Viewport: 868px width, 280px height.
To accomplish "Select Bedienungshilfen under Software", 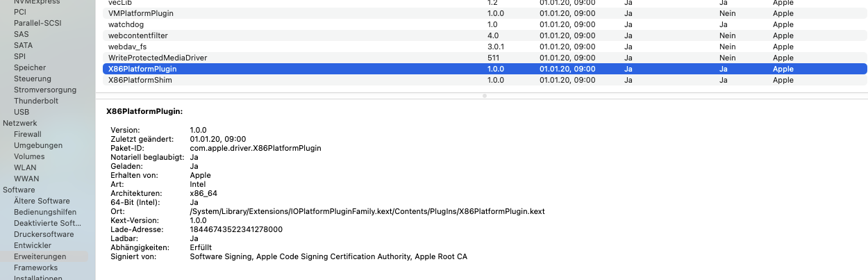I will (45, 212).
